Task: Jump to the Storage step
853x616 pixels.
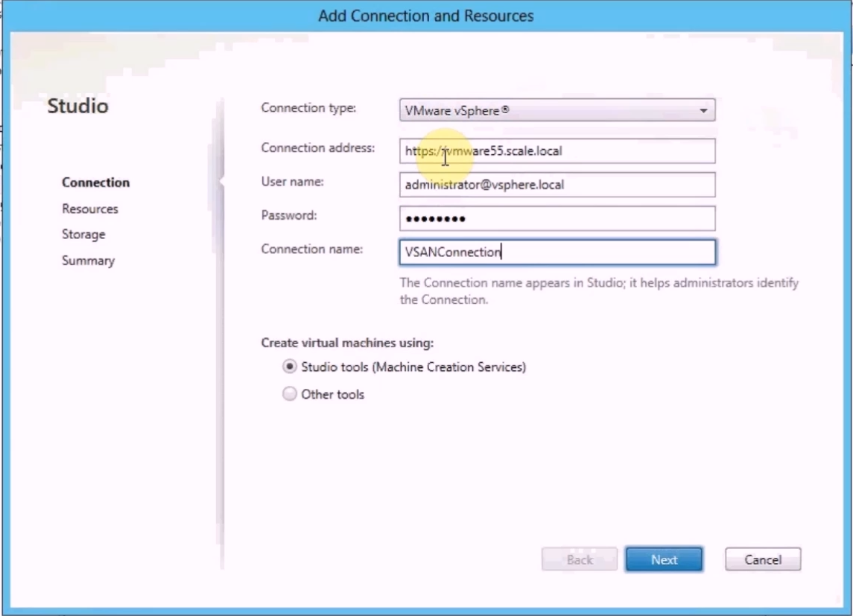Action: [83, 235]
